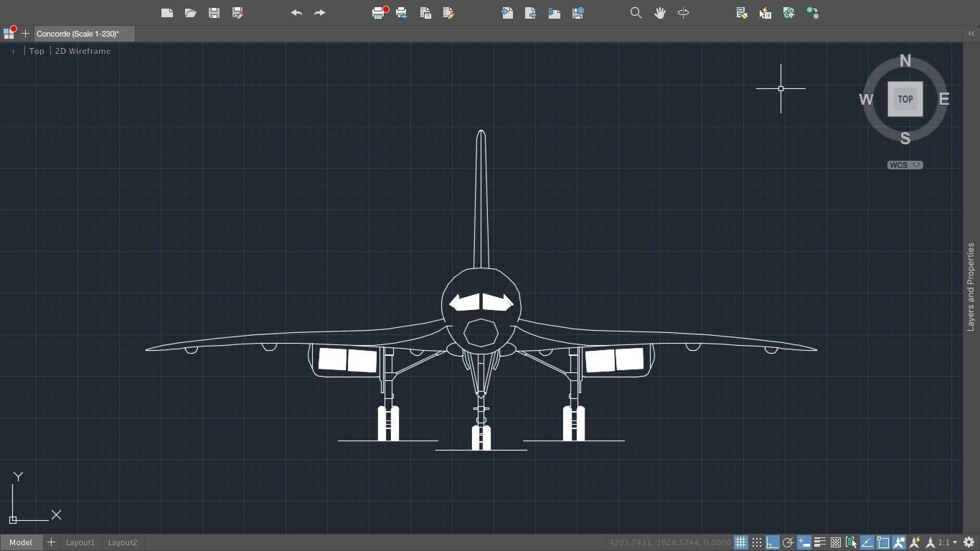Click TOP on the ViewCube

[x=905, y=99]
